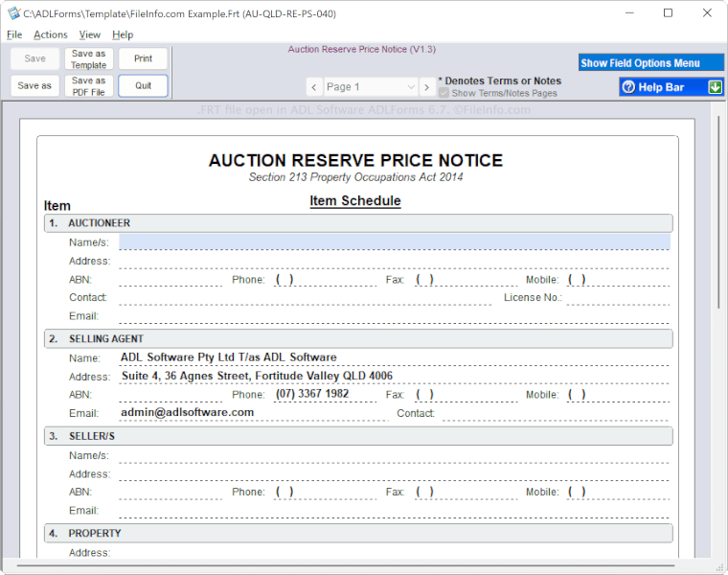Click Save as Template button

point(88,59)
